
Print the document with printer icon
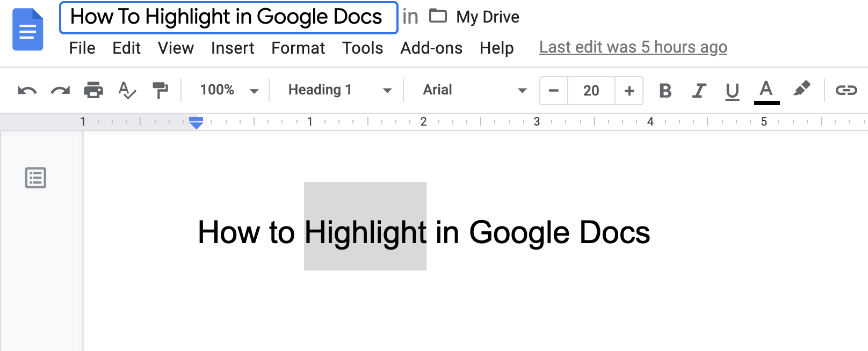pyautogui.click(x=93, y=90)
